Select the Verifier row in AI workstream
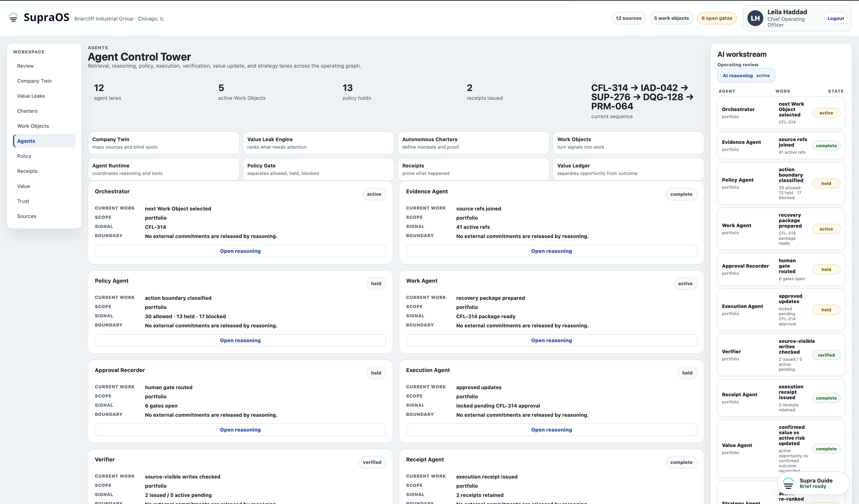 click(x=781, y=355)
